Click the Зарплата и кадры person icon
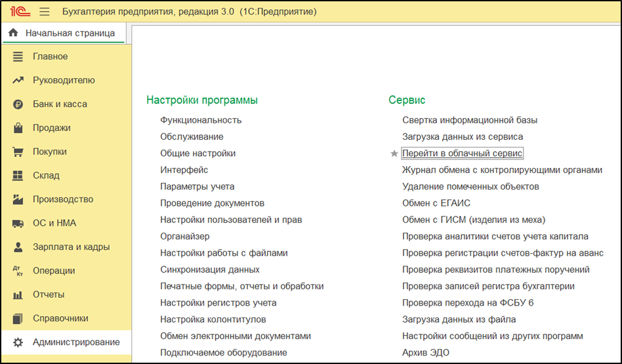 (18, 247)
